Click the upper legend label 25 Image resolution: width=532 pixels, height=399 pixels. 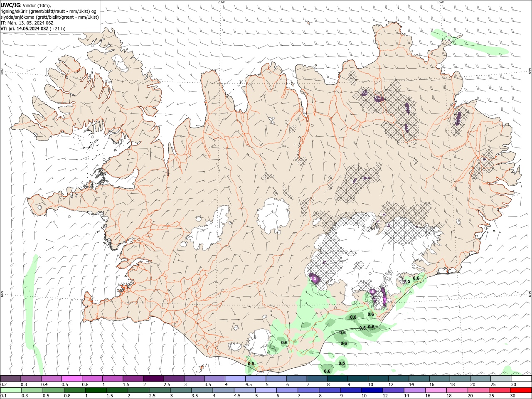tap(493, 384)
